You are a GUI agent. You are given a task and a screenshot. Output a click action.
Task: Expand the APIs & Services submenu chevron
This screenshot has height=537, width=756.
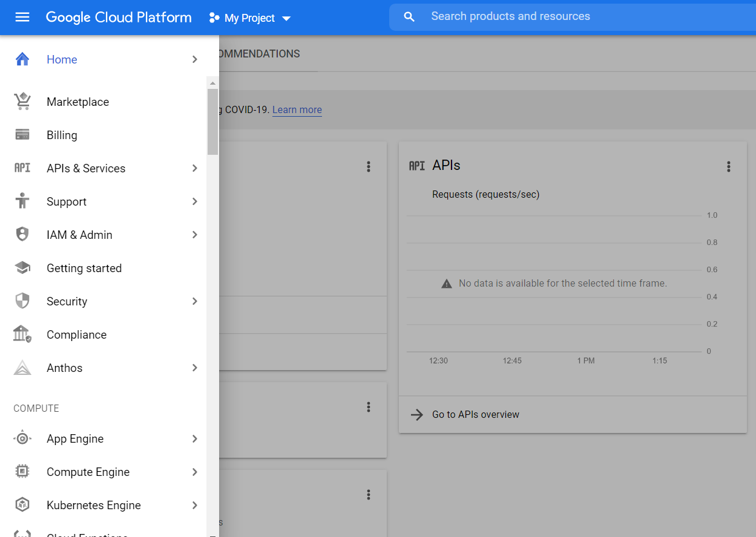coord(194,168)
